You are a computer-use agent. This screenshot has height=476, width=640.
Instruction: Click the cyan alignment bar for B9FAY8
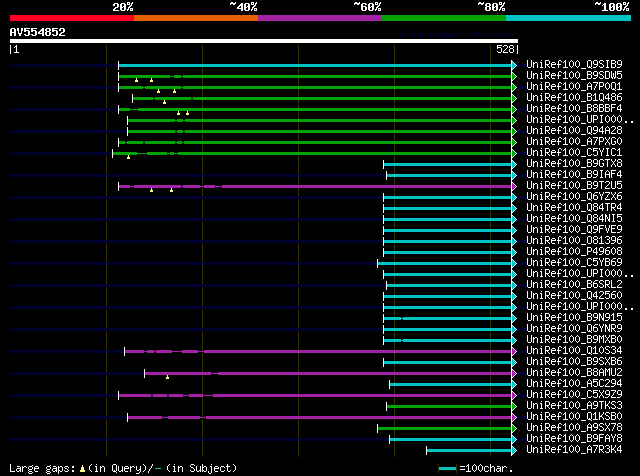point(451,440)
